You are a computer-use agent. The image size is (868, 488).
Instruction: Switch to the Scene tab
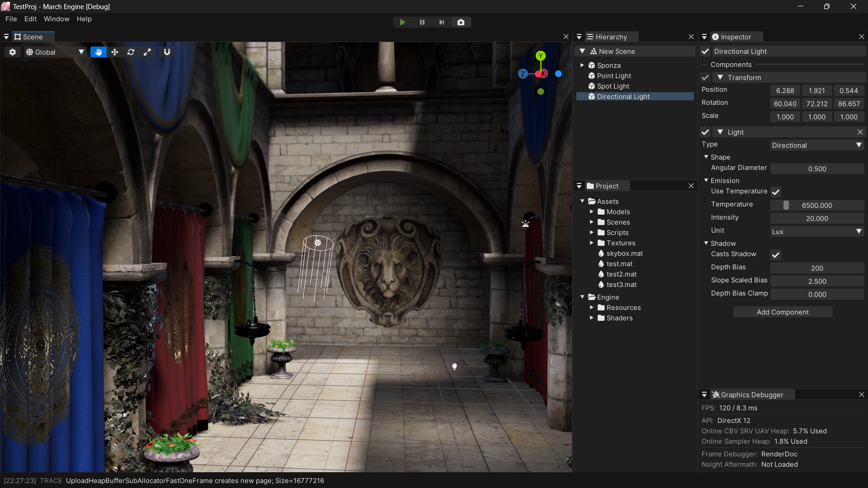(x=33, y=37)
